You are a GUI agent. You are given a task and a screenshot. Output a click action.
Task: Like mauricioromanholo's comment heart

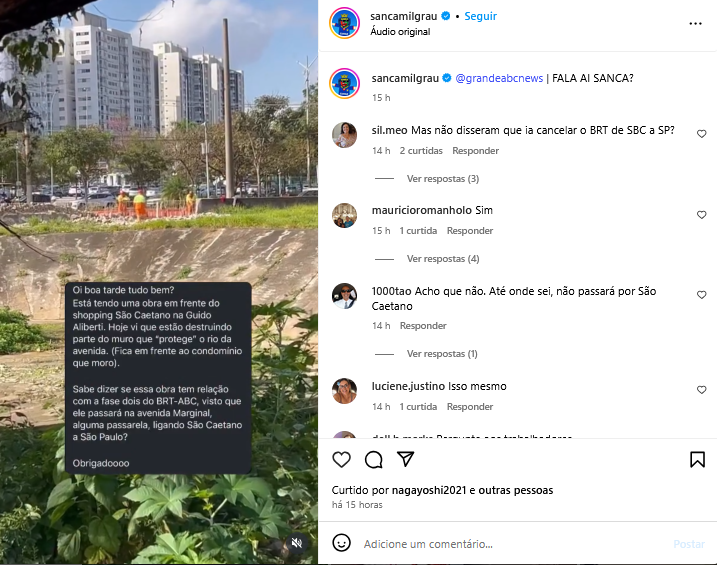[701, 215]
